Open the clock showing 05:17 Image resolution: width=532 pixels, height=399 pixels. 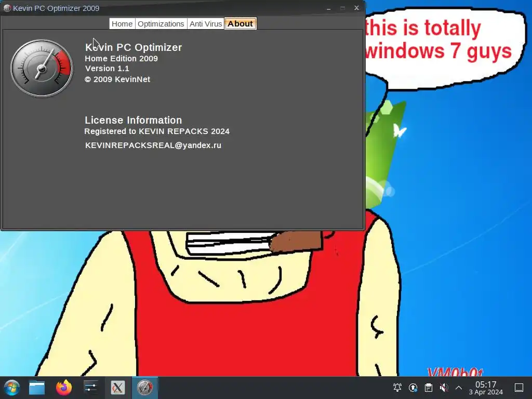pyautogui.click(x=486, y=388)
